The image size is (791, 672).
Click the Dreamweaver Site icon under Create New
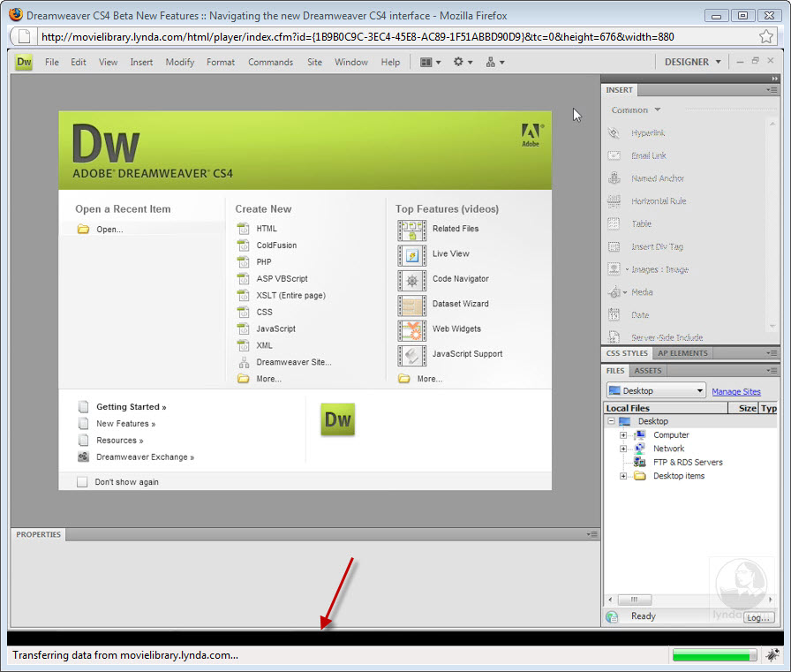[244, 362]
